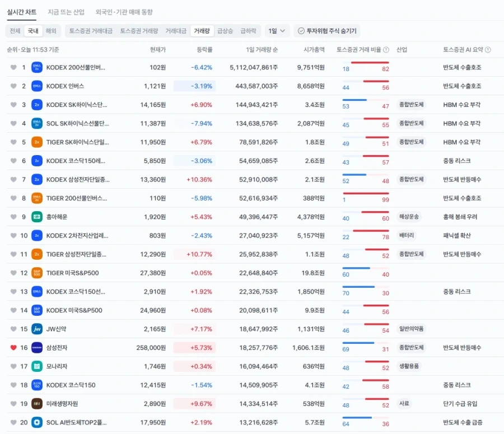This screenshot has width=504, height=434.
Task: Click the 모나리자 teal logo icon
Action: (37, 366)
